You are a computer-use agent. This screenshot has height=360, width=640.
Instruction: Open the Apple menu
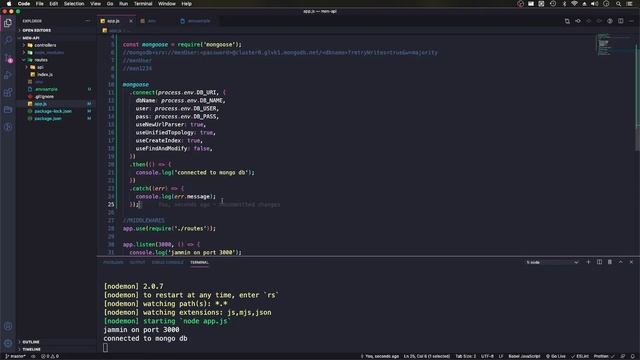click(x=9, y=4)
